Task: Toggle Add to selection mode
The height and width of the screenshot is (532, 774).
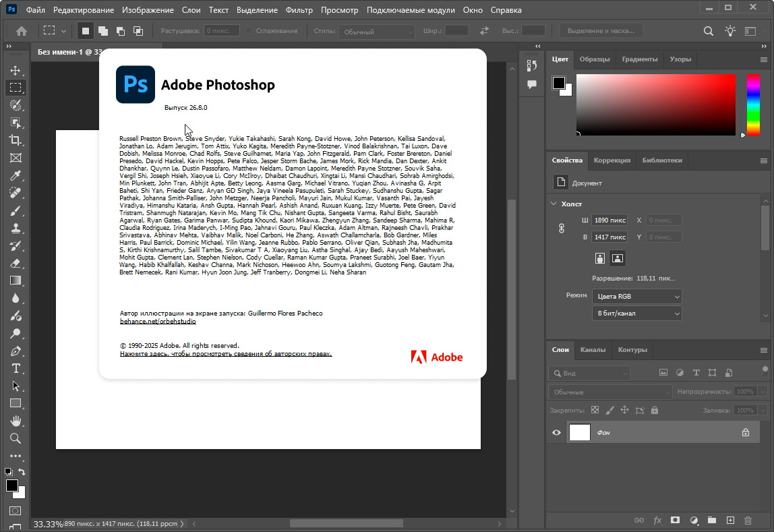Action: [x=103, y=31]
